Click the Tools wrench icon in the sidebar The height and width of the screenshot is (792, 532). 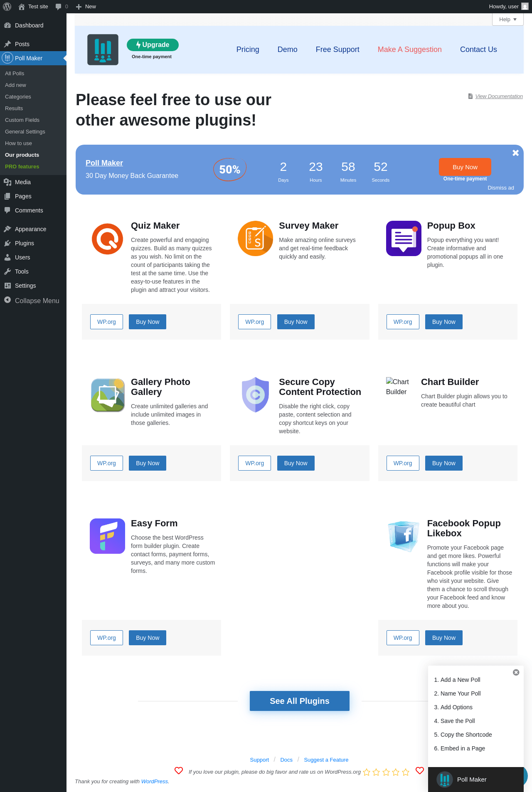pyautogui.click(x=7, y=271)
